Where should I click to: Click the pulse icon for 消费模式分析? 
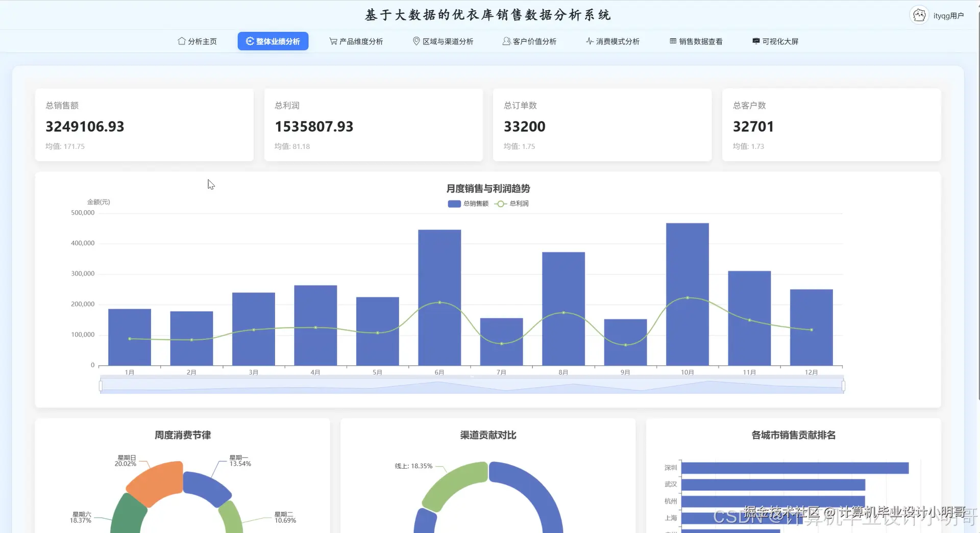point(590,41)
